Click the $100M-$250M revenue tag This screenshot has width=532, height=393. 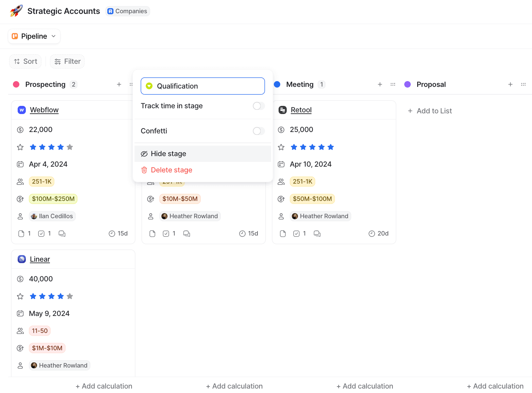pos(53,199)
